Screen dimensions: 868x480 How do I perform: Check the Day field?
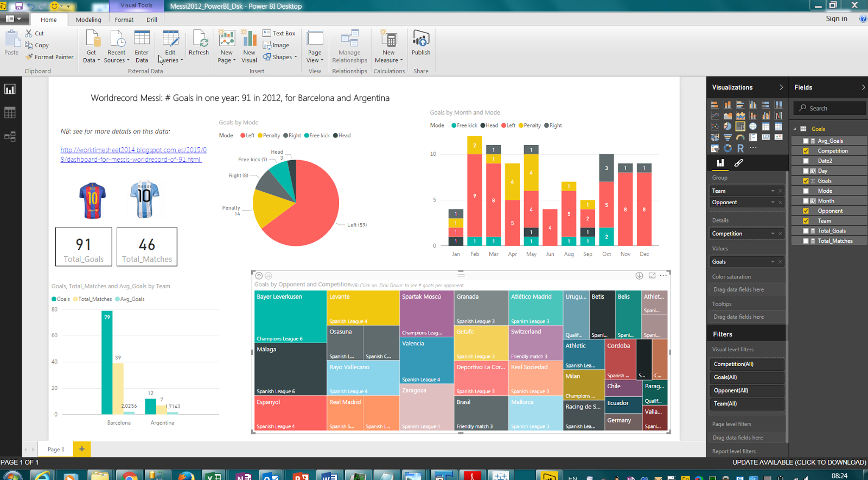pyautogui.click(x=806, y=170)
